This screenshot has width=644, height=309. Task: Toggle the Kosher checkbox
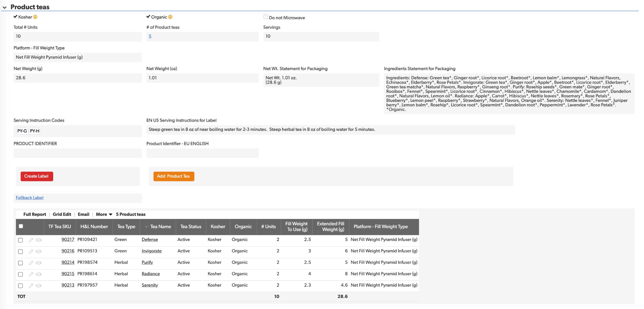pos(15,17)
